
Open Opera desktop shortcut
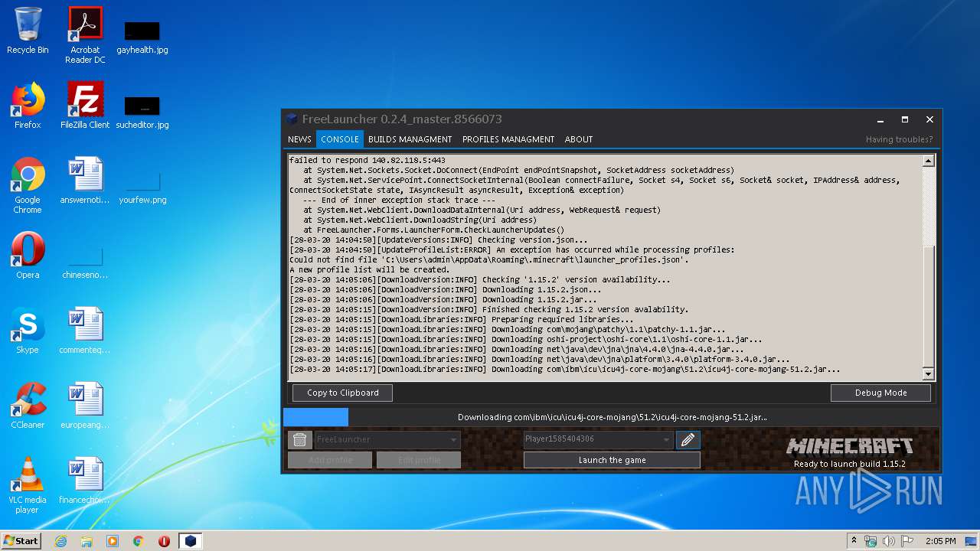28,256
